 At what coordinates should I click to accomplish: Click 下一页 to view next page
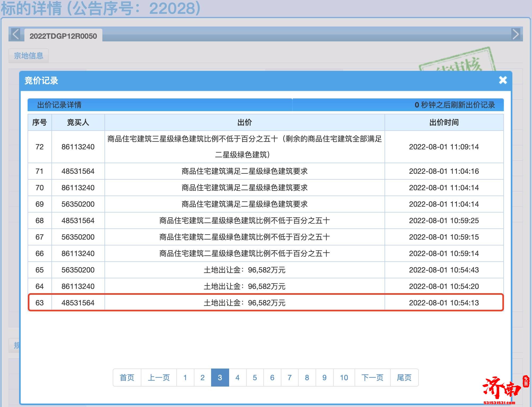tap(372, 378)
